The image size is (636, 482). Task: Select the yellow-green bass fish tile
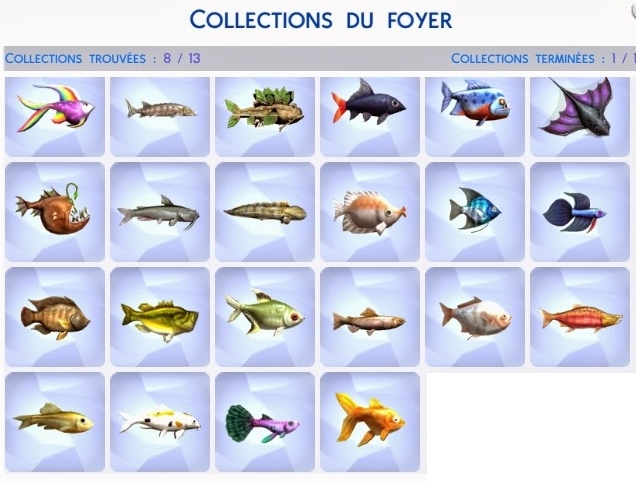(160, 317)
